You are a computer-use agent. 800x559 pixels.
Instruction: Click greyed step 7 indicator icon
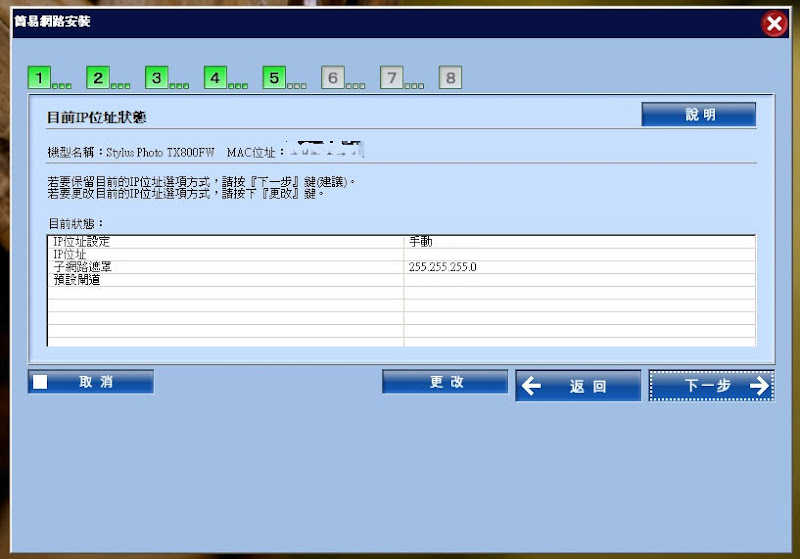click(391, 78)
